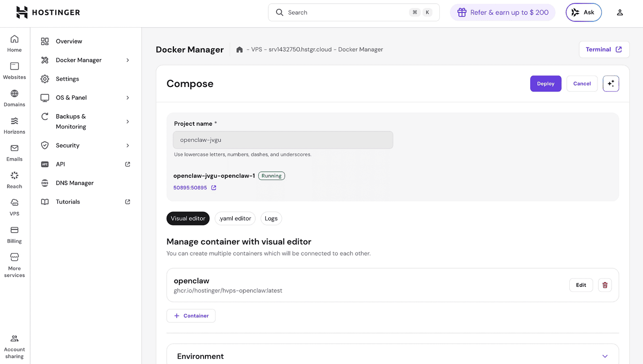Open Horizons in the left rail
Viewport: 643px width, 364px height.
[15, 126]
